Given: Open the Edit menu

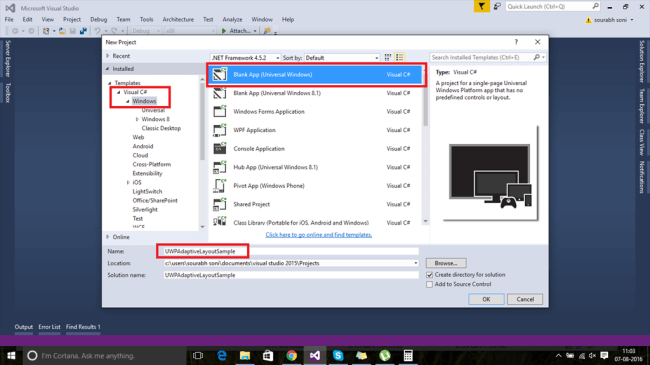Looking at the screenshot, I should pyautogui.click(x=27, y=19).
